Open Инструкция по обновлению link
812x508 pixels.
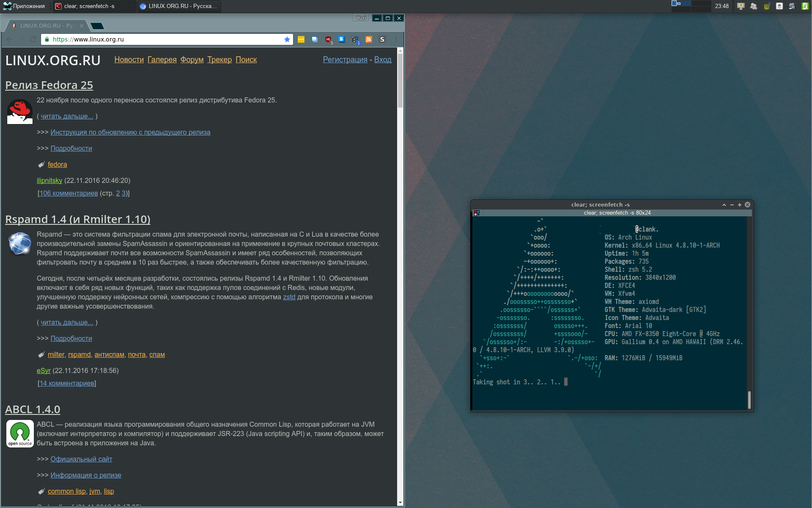pyautogui.click(x=130, y=133)
